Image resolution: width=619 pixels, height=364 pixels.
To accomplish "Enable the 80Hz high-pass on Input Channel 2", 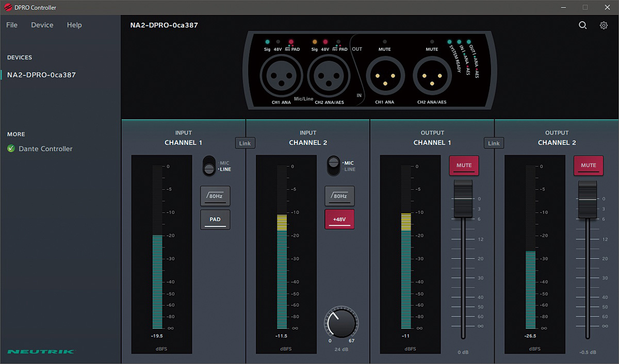I will click(x=339, y=196).
